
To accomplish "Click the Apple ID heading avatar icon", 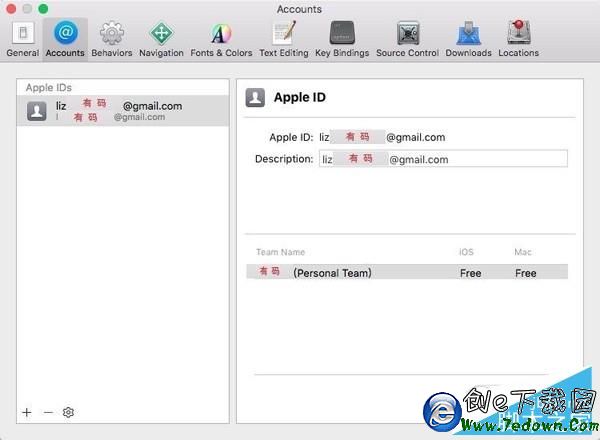I will pyautogui.click(x=255, y=98).
